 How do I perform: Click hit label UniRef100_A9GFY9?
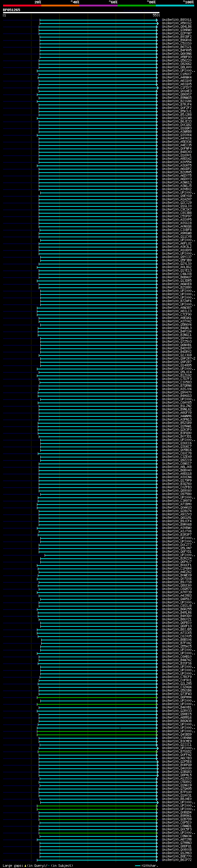(x=176, y=413)
